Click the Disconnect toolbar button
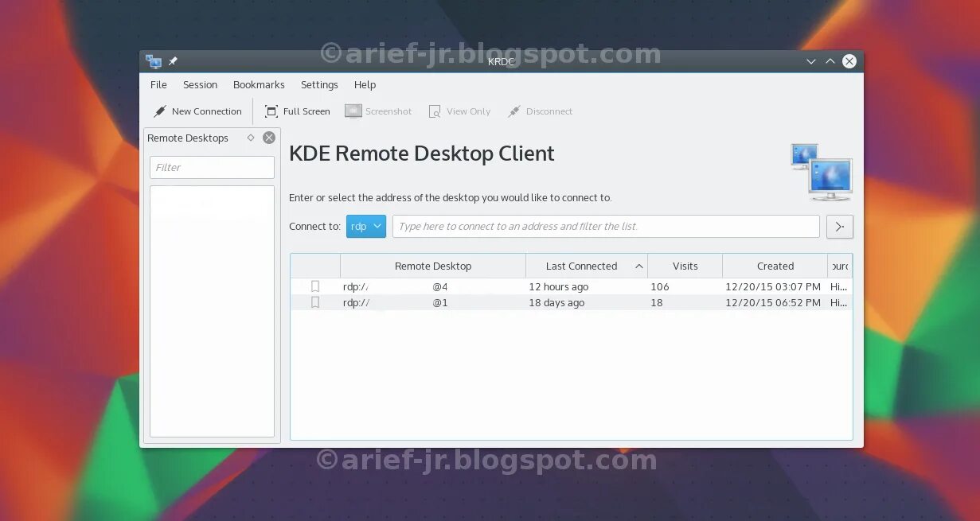980x521 pixels. coord(540,111)
